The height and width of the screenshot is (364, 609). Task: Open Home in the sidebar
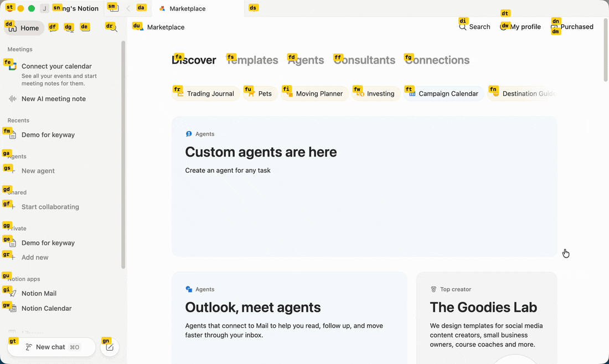click(x=24, y=28)
